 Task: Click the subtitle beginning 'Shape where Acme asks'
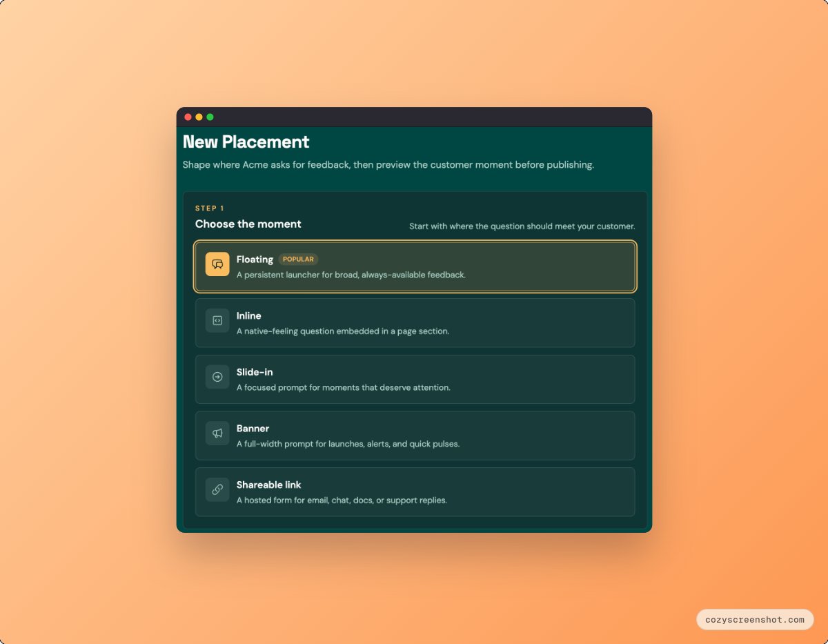pos(388,165)
